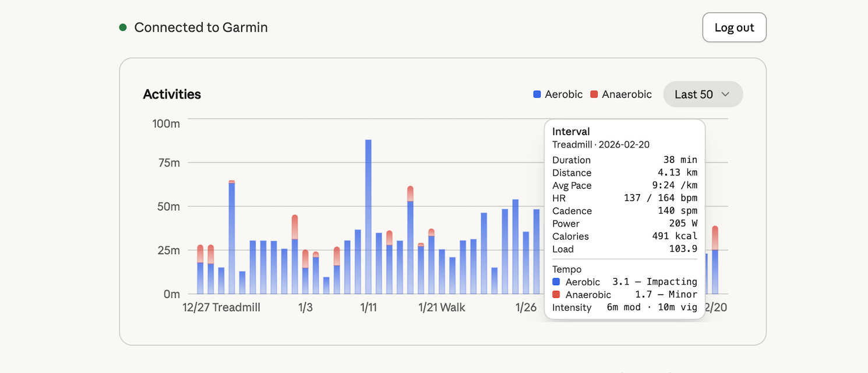The image size is (868, 373).
Task: Click the blue Aerobic legend square
Action: point(537,94)
